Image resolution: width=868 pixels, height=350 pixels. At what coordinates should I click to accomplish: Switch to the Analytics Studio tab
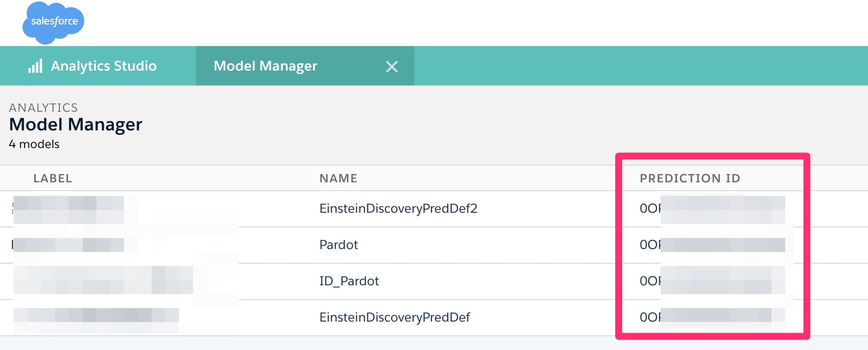(x=98, y=66)
